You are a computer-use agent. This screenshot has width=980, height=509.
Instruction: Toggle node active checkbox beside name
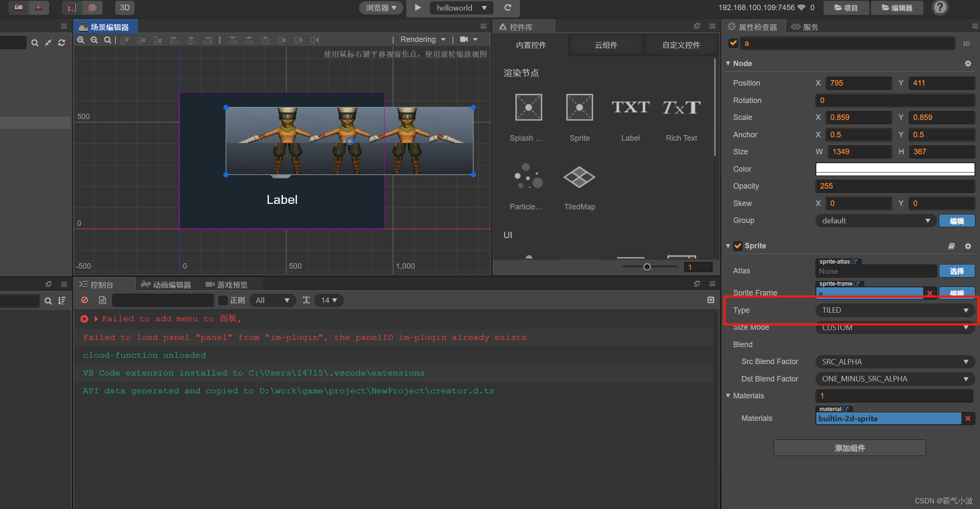[x=733, y=43]
